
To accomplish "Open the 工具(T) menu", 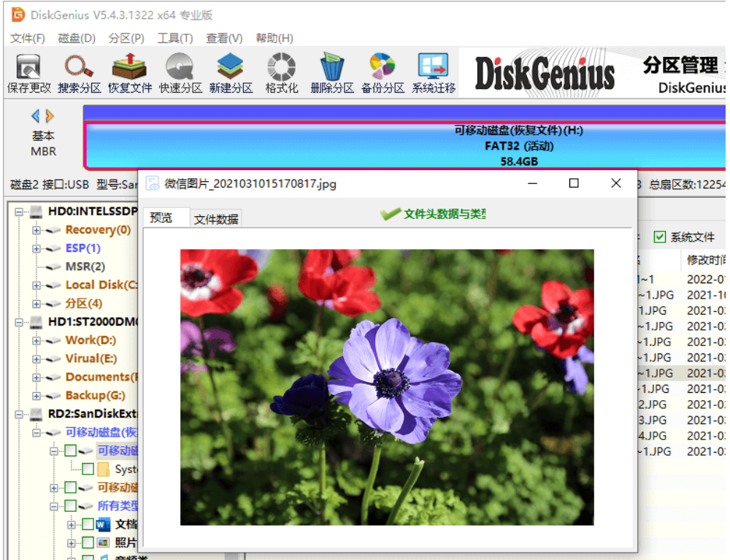I will click(174, 38).
